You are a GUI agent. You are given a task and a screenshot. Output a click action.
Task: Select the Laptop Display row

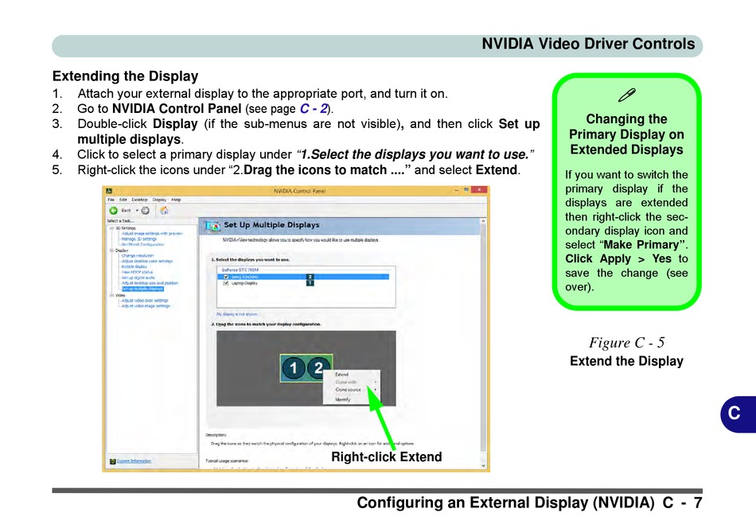304,283
